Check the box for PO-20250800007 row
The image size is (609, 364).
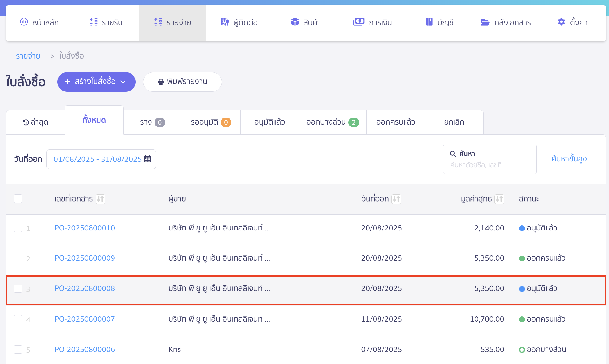(18, 319)
